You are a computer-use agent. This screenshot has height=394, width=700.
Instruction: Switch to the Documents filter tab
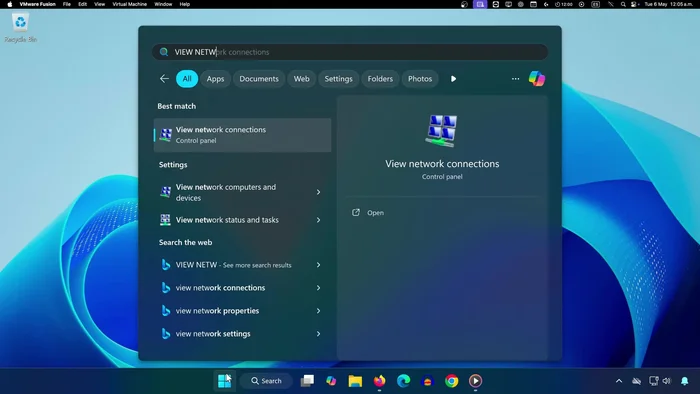259,79
